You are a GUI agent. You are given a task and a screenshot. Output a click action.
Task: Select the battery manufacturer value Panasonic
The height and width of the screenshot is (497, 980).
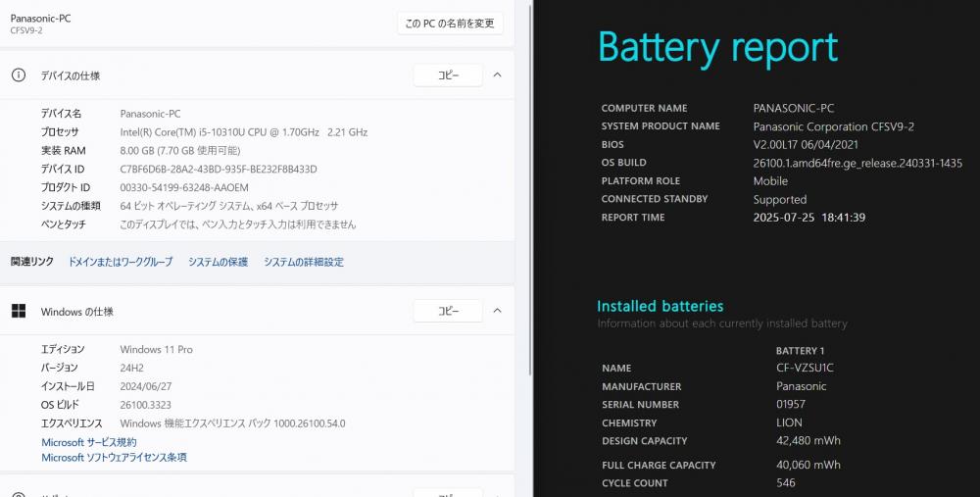(802, 386)
